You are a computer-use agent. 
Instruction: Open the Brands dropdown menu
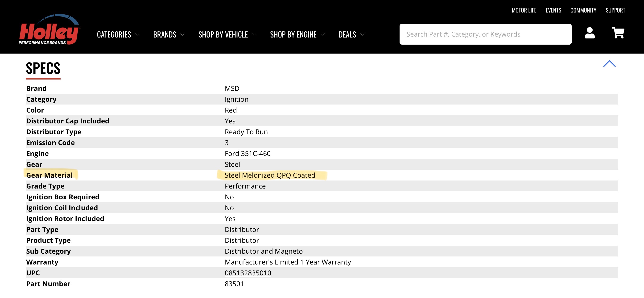tap(169, 34)
